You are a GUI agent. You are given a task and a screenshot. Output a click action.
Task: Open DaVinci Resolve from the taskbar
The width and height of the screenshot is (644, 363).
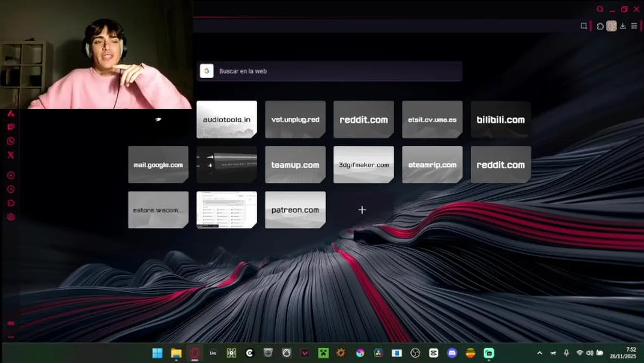click(378, 353)
